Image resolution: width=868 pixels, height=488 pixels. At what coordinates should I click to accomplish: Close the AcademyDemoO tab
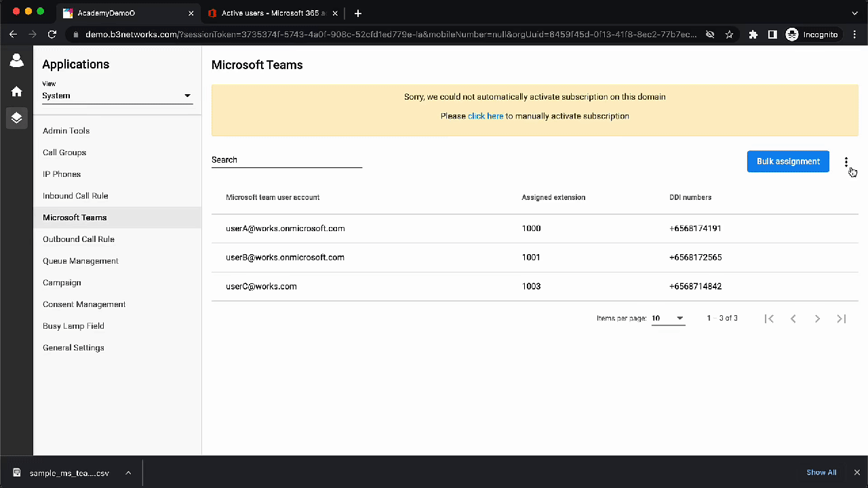[191, 13]
